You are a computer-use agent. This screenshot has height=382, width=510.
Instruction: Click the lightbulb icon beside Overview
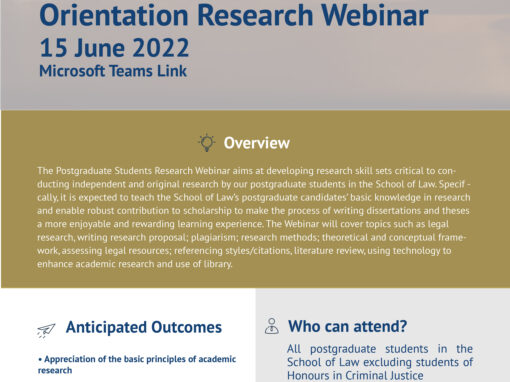click(x=207, y=143)
